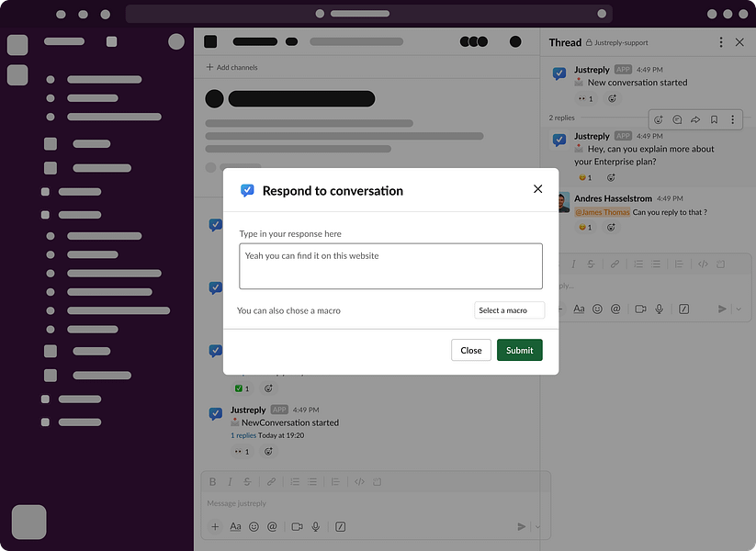
Task: Click the Close button in the dialog
Action: coord(470,350)
